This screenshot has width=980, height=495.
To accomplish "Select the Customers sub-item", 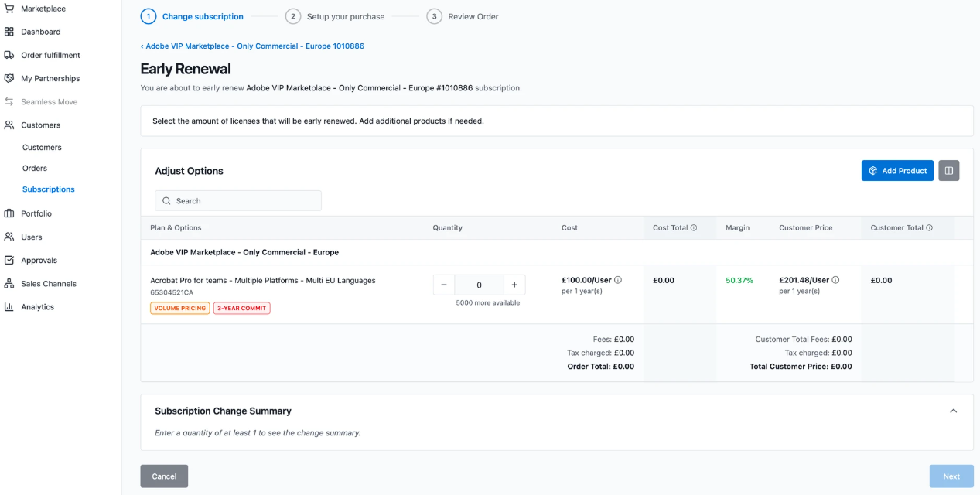I will coord(42,147).
